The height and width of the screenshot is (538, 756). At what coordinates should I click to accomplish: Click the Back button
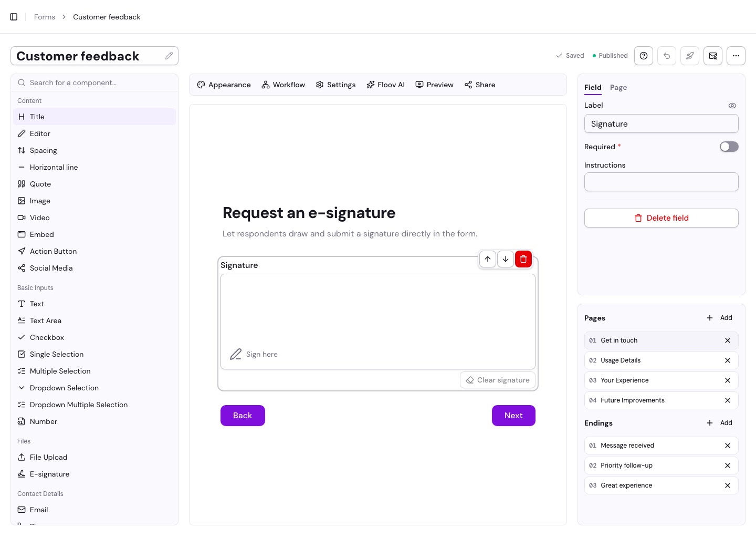(243, 416)
